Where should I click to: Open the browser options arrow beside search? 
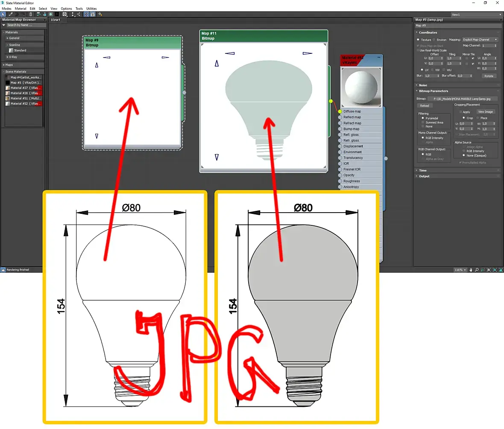pos(4,25)
